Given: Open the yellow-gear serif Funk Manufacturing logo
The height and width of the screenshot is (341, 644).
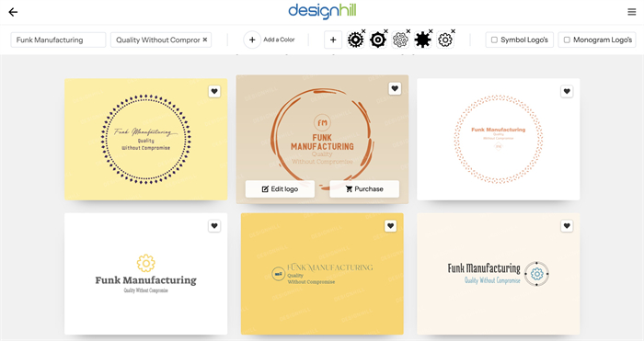Looking at the screenshot, I should tap(145, 274).
